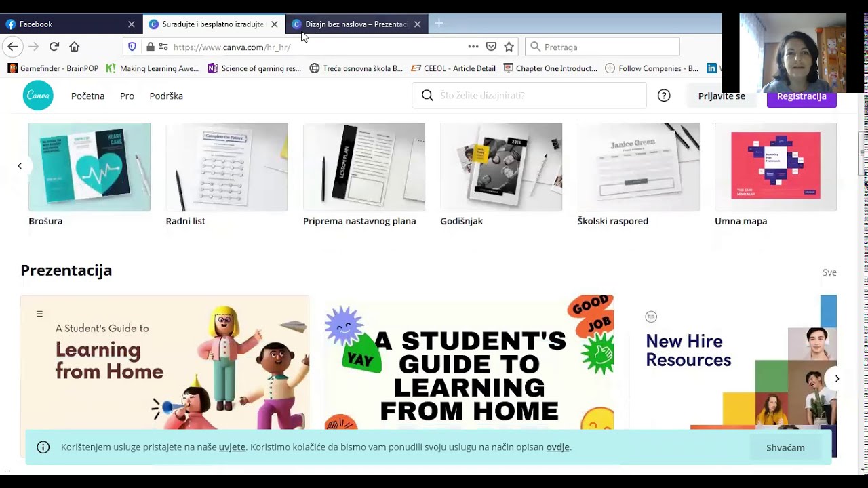Open the Pro menu item
The image size is (868, 488).
(x=127, y=96)
